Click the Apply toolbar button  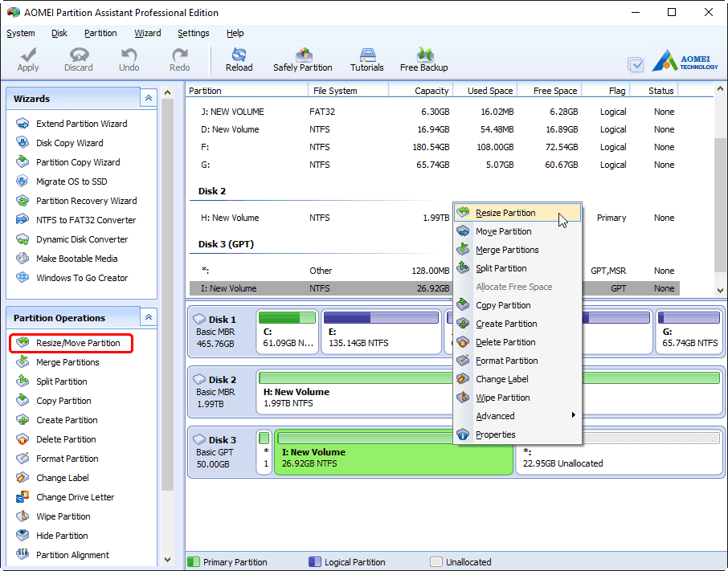tap(28, 59)
